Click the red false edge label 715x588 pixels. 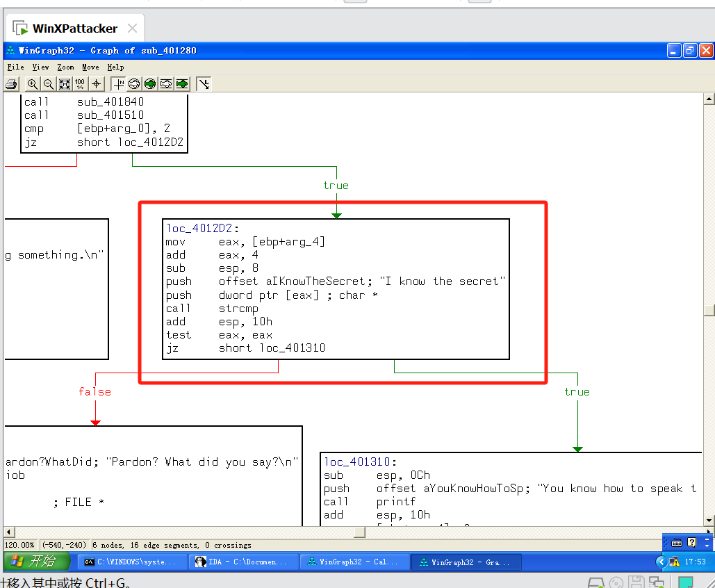tap(94, 392)
